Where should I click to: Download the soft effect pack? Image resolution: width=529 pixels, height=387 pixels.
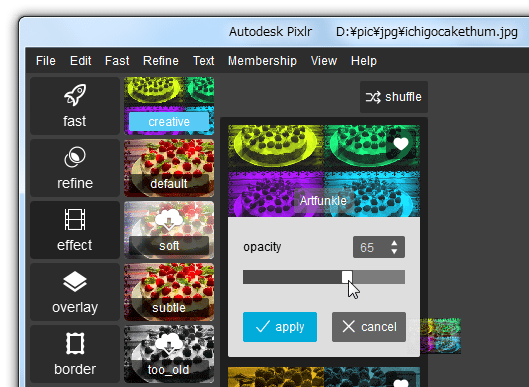pyautogui.click(x=169, y=219)
